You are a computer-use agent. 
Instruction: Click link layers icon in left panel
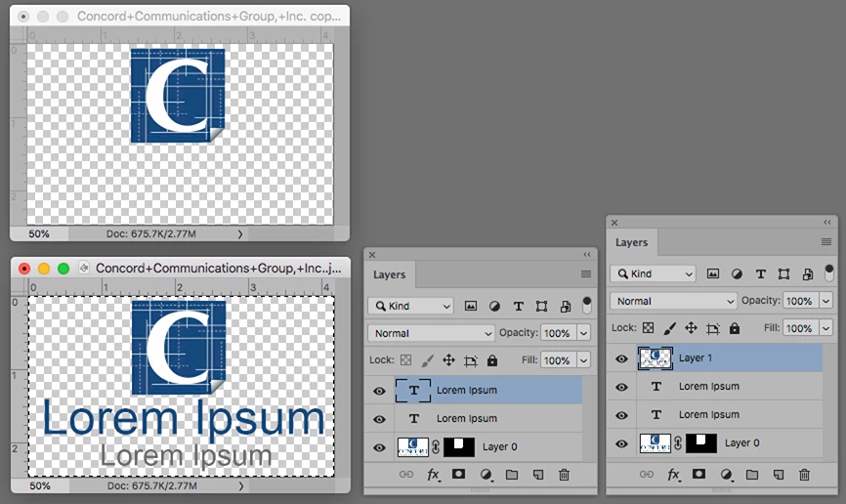click(406, 475)
